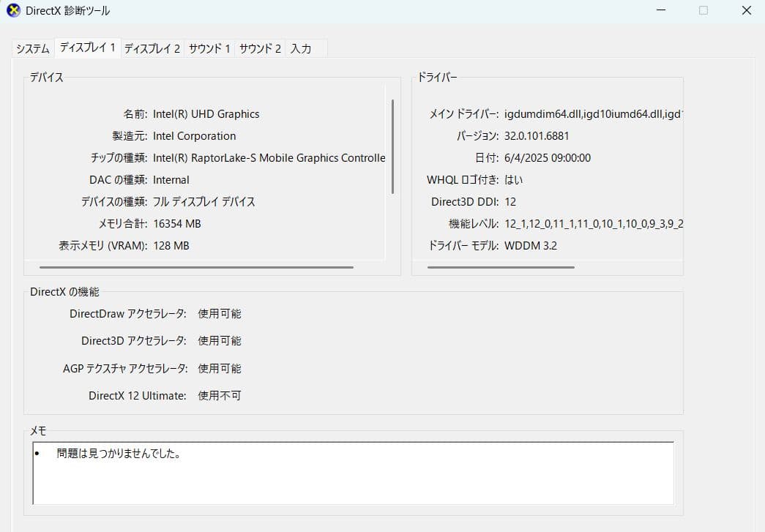
Task: Minimize the DirectX 診断ツール window
Action: 663,10
